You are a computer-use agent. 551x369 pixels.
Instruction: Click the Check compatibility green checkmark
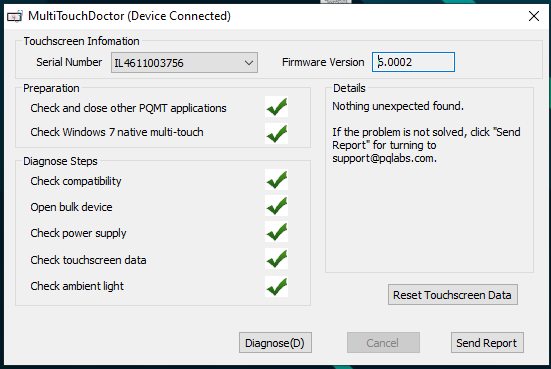[277, 180]
